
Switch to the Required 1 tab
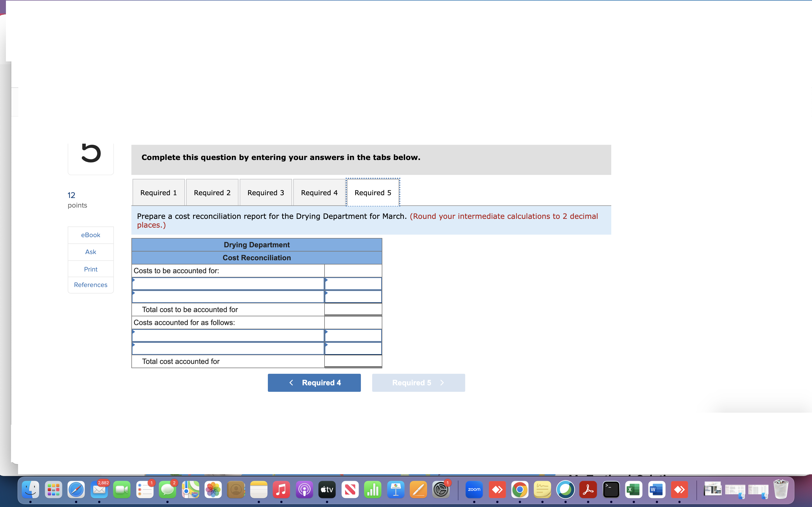158,192
